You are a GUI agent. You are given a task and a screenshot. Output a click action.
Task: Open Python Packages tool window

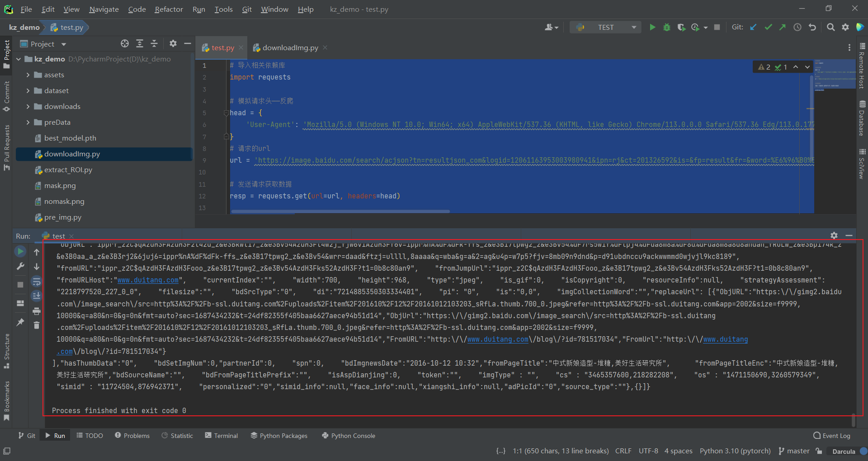coord(279,436)
